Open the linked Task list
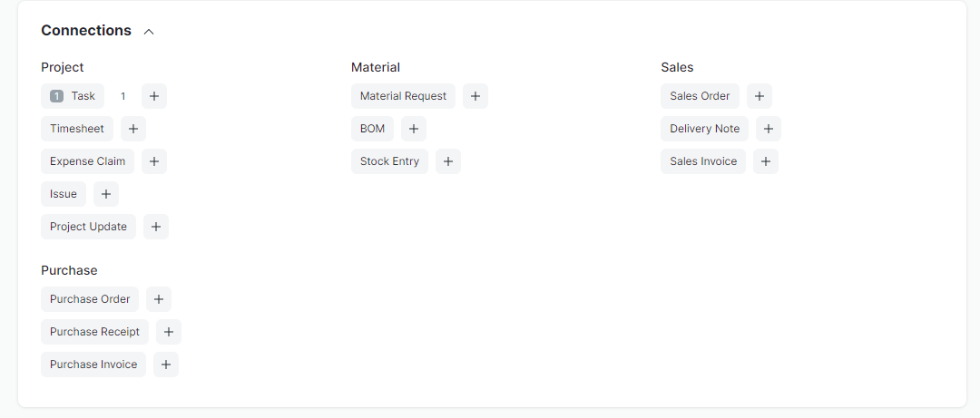Screen dimensions: 980x418 [x=73, y=96]
